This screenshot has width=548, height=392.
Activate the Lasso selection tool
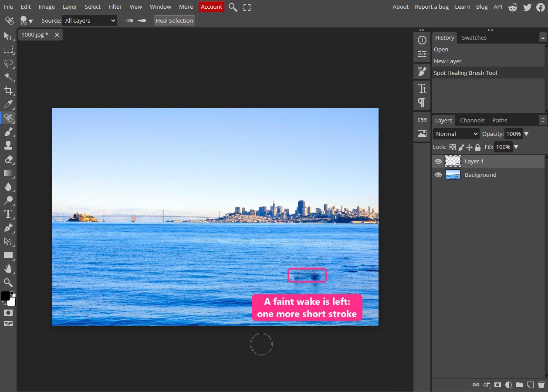[8, 63]
